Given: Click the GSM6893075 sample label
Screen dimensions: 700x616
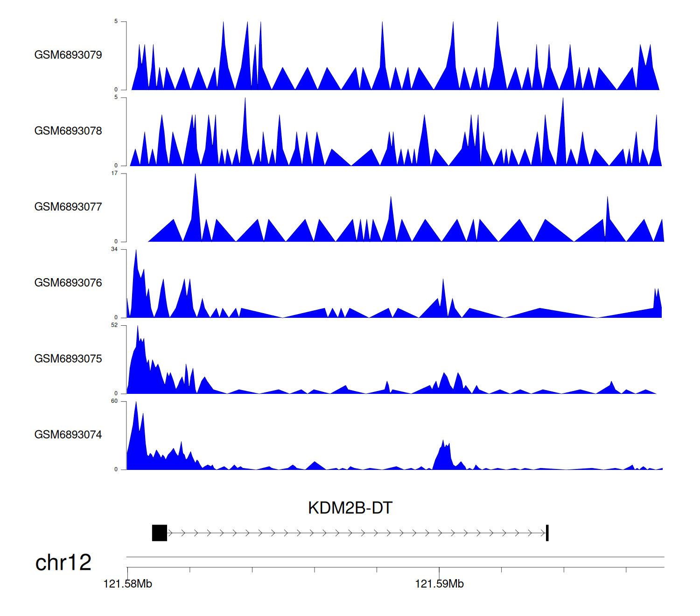Looking at the screenshot, I should point(68,359).
